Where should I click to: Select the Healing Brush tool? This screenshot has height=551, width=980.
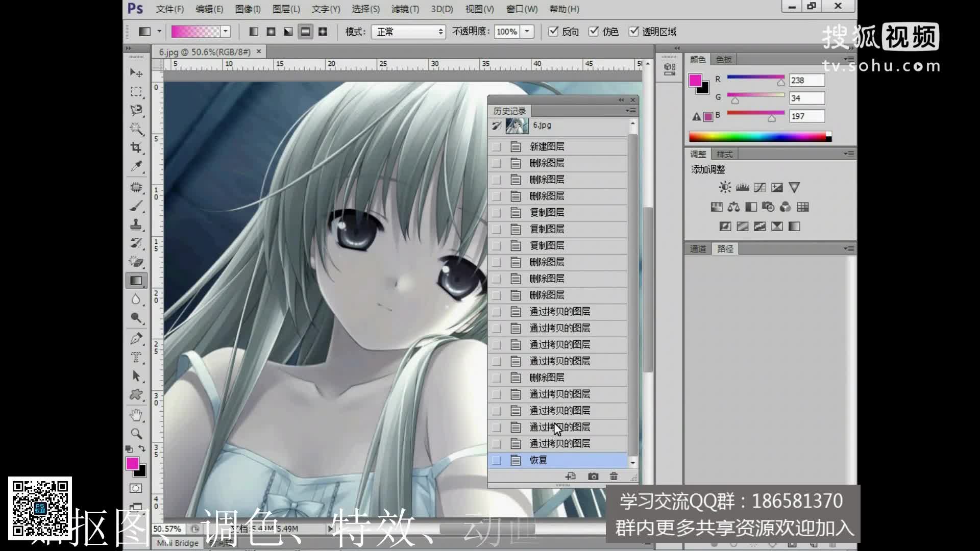pos(136,187)
